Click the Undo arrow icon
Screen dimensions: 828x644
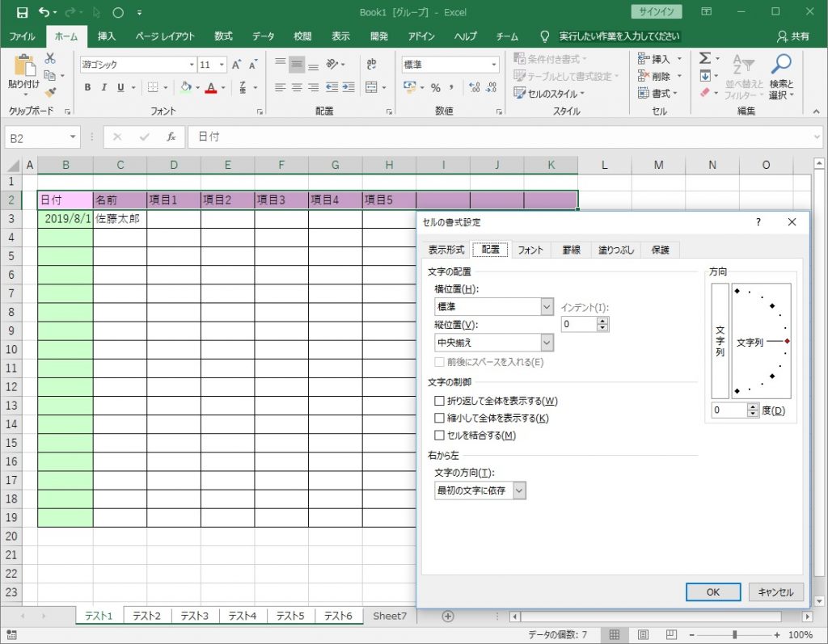[x=44, y=12]
